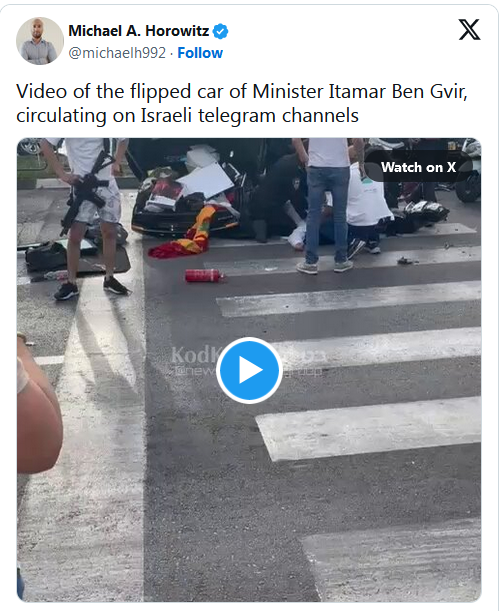This screenshot has width=503, height=611.
Task: Click the word 'Video' starting the tweet
Action: coord(42,92)
